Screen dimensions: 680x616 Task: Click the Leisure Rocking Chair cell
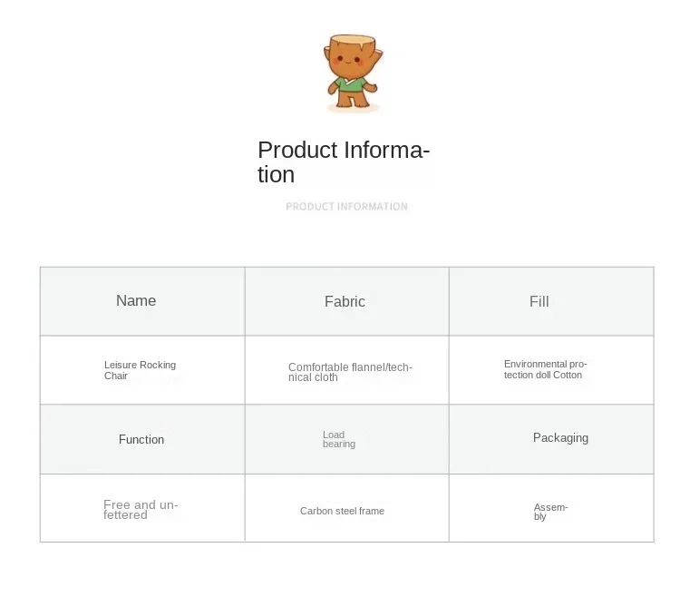[141, 370]
